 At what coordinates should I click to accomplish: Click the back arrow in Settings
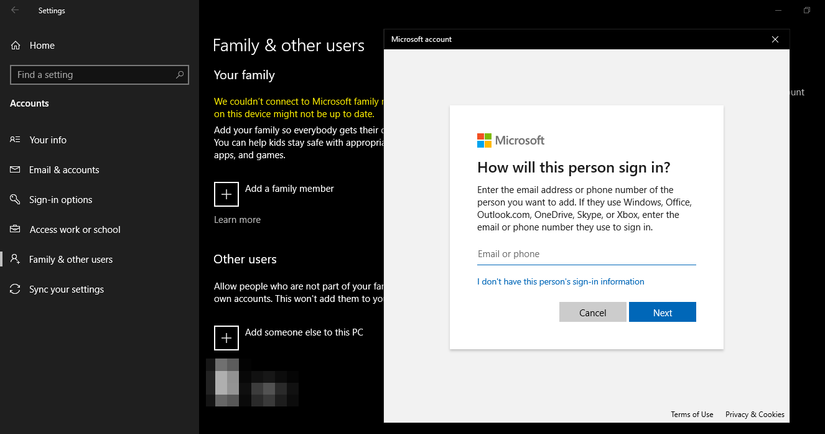(x=15, y=10)
